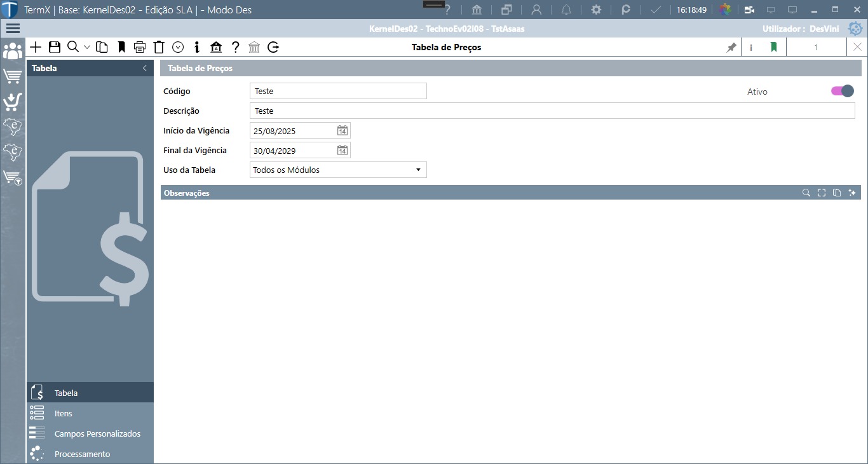Click the duplicate record icon in toolbar
This screenshot has width=868, height=464.
(x=102, y=47)
